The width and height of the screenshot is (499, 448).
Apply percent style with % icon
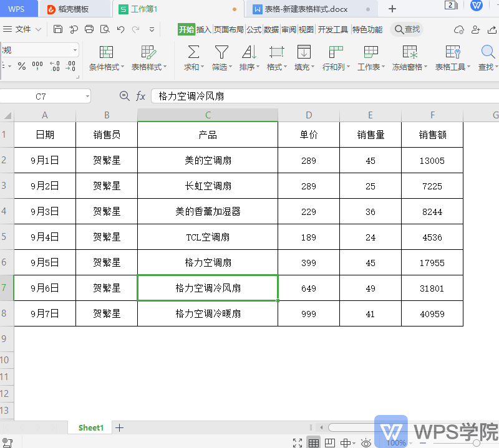coord(22,66)
